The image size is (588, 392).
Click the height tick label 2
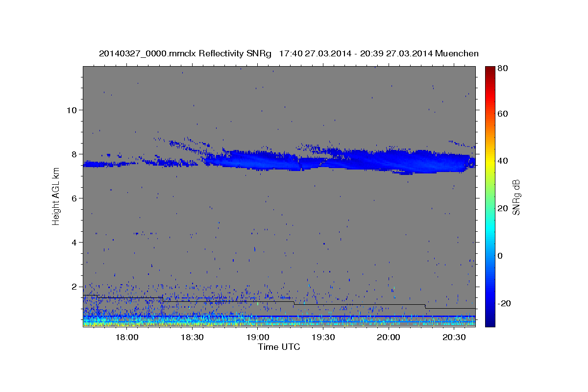[x=74, y=286]
